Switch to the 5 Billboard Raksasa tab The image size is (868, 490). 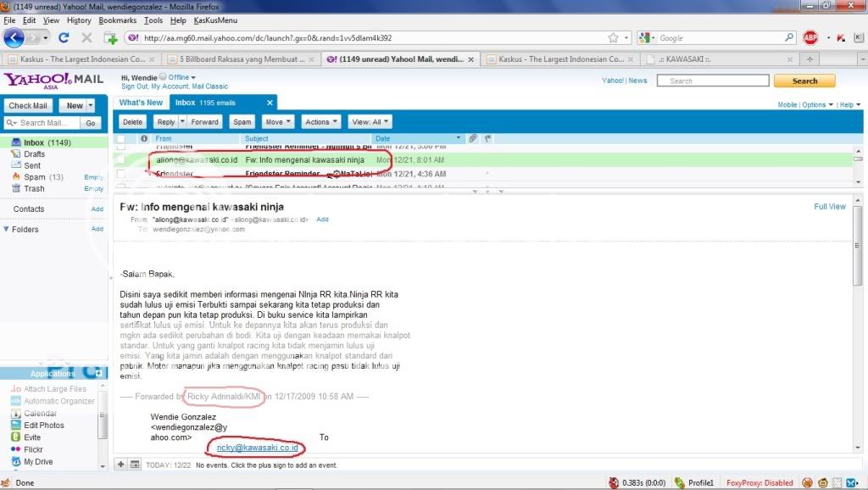[x=242, y=59]
